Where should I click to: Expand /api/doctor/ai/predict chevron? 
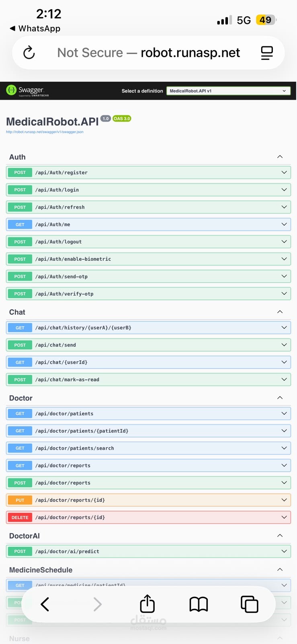[284, 551]
